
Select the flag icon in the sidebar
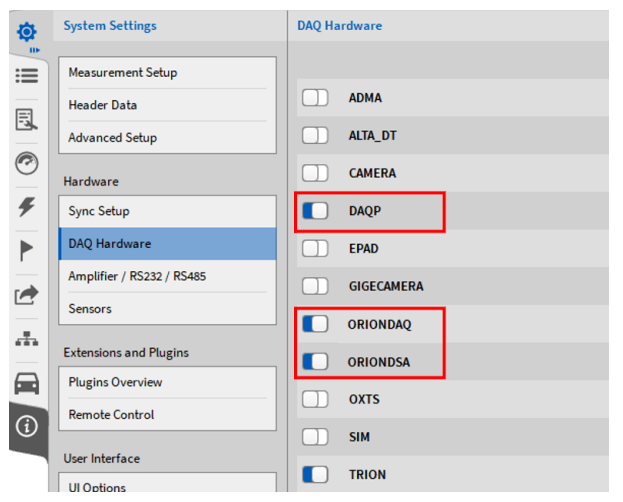click(x=27, y=250)
